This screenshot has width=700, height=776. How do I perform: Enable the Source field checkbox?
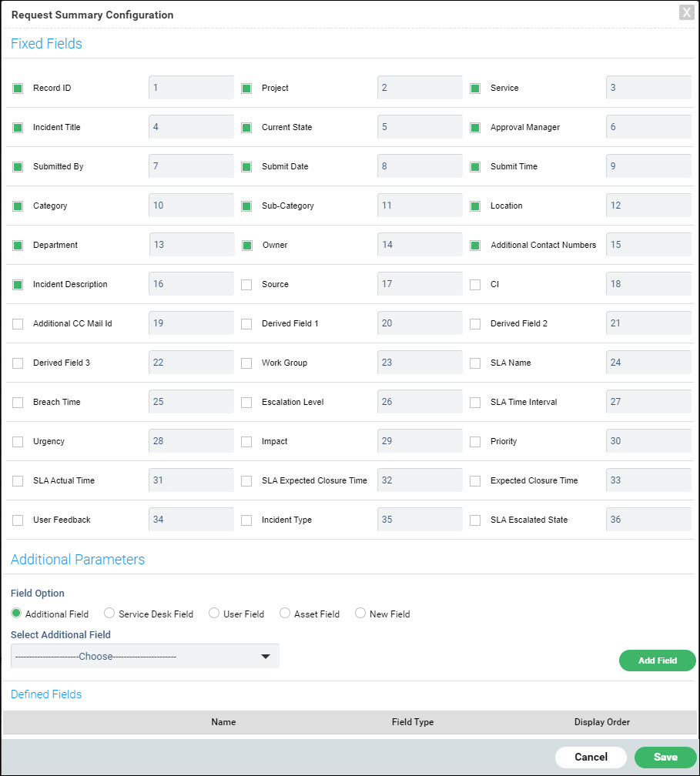[246, 285]
